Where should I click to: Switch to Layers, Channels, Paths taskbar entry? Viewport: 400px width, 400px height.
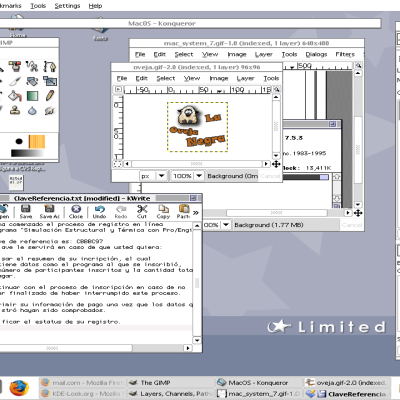[171, 394]
